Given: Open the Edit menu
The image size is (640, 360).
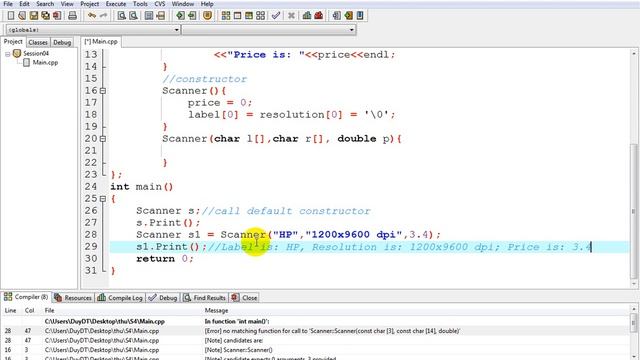Looking at the screenshot, I should pos(24,4).
